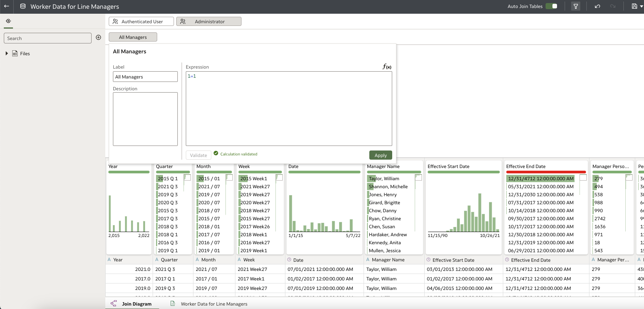Click the Month text-type icon in table header

click(197, 259)
